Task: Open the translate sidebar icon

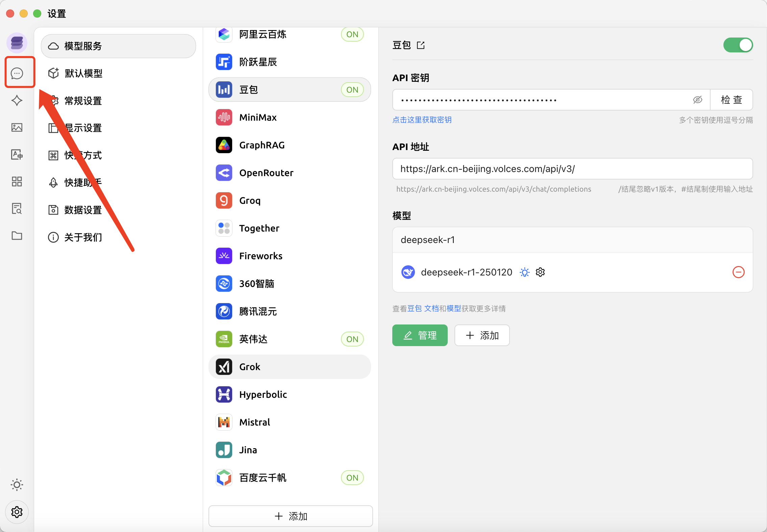Action: click(x=17, y=154)
